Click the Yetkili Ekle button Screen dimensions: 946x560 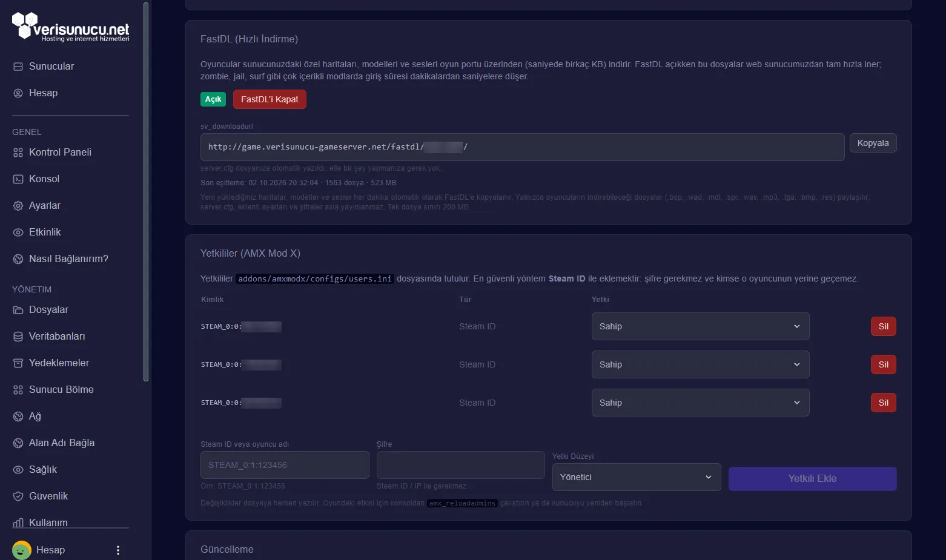click(812, 478)
